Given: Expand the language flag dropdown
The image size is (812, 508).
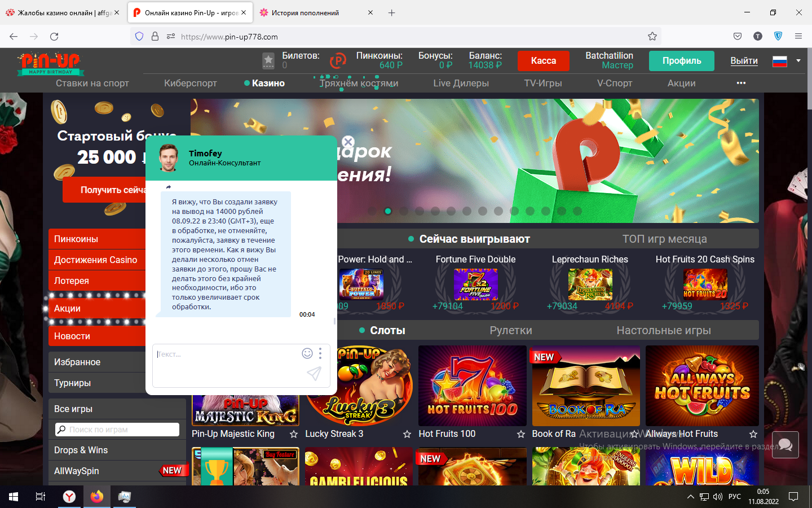Looking at the screenshot, I should pos(798,60).
